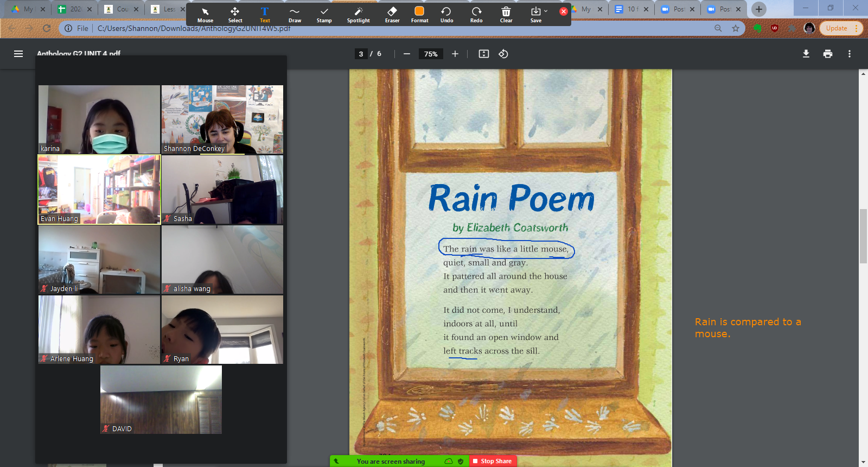
Task: Pick the Draw annotation tool
Action: tap(295, 15)
